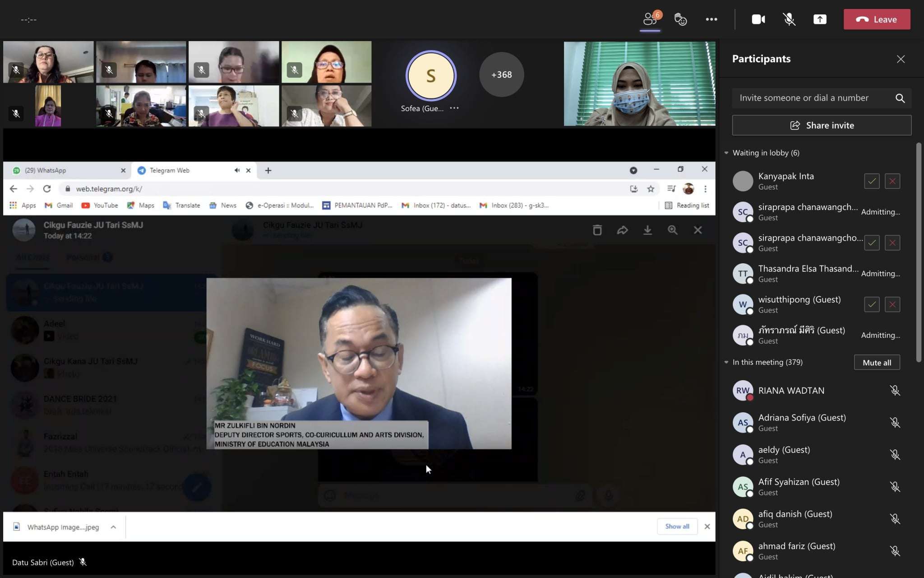
Task: Collapse the In this meeting list
Action: point(726,362)
